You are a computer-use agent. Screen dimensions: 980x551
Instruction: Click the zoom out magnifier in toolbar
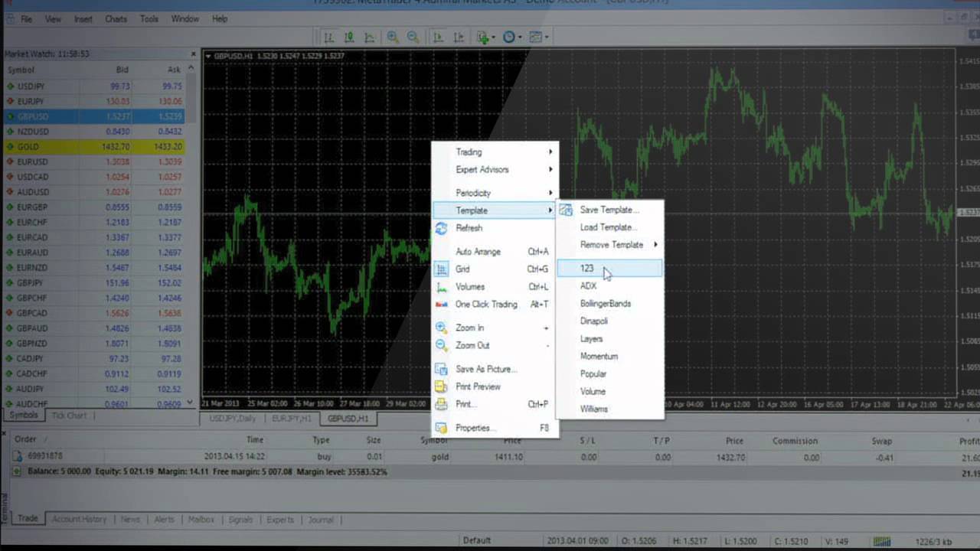(x=413, y=37)
